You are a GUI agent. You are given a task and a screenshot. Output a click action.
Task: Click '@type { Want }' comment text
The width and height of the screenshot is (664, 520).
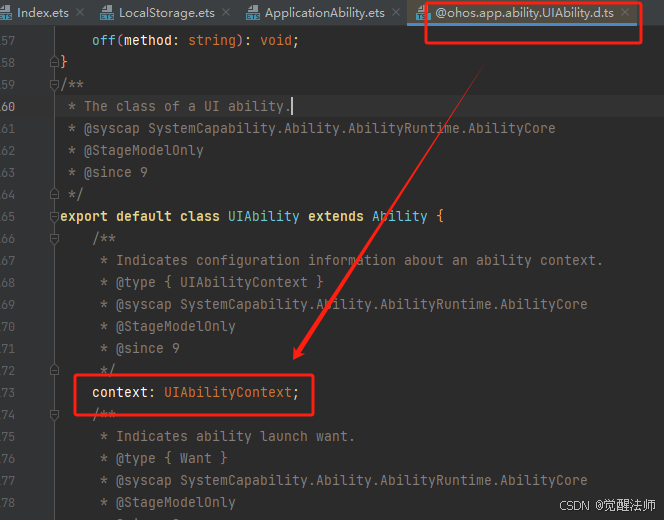tap(172, 459)
